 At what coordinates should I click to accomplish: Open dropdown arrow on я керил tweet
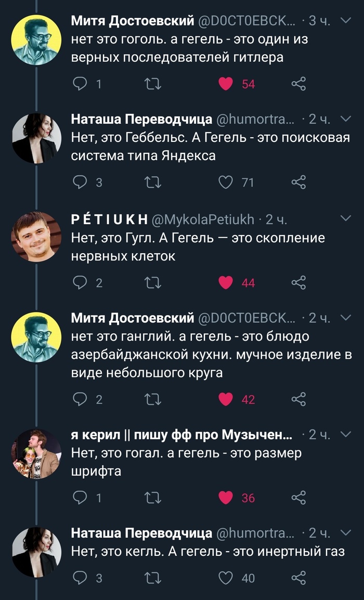[x=345, y=434]
